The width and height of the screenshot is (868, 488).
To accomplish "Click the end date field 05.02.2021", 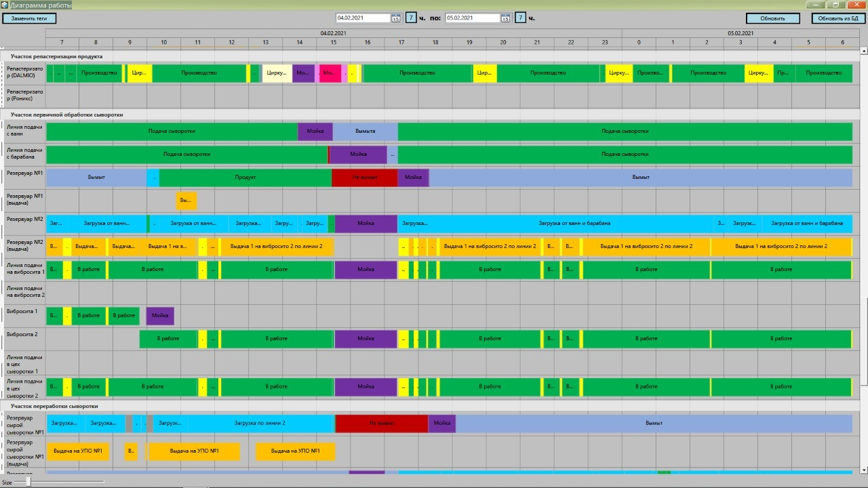I will coord(472,18).
